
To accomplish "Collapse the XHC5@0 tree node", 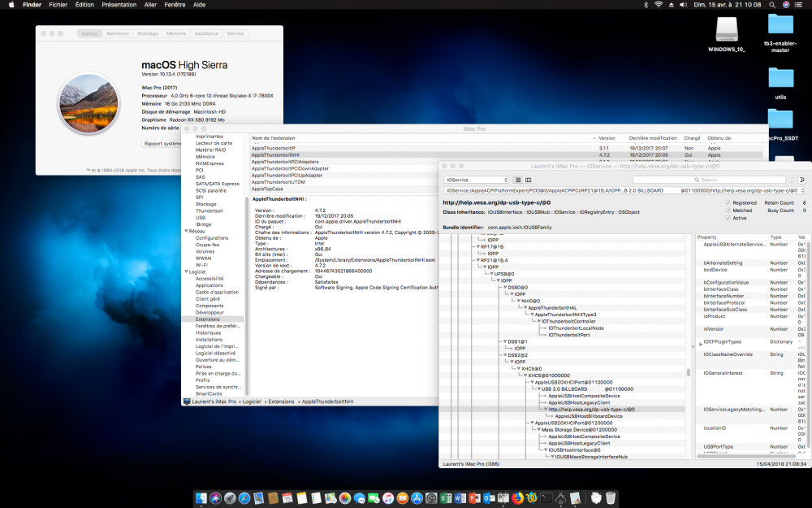I will [x=518, y=368].
